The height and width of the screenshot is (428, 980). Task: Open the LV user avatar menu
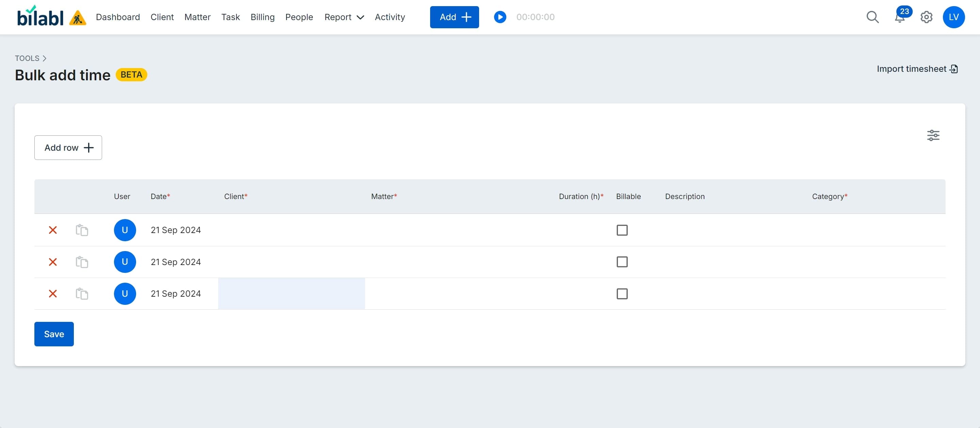click(x=953, y=17)
